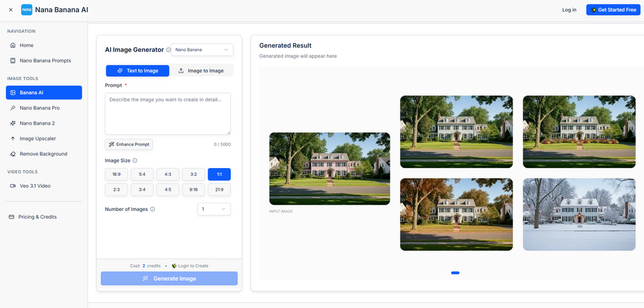Click the Nana Banana AI logo icon
The image size is (644, 308).
tap(26, 9)
